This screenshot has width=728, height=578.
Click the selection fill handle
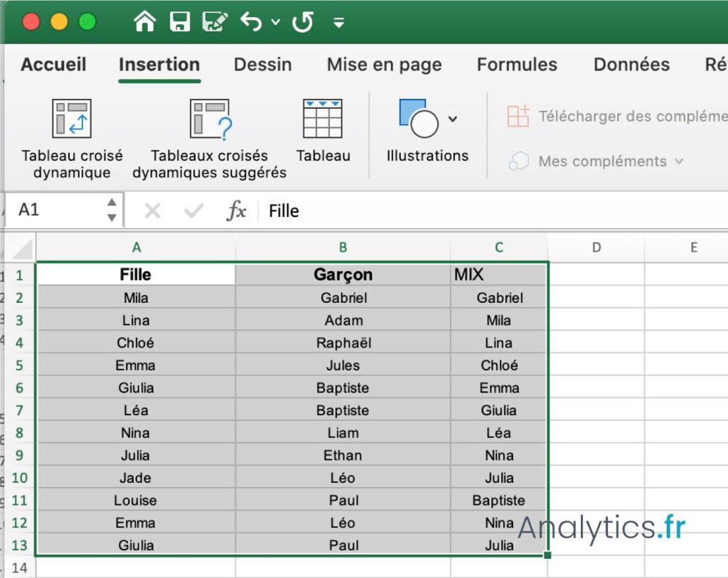click(x=547, y=555)
